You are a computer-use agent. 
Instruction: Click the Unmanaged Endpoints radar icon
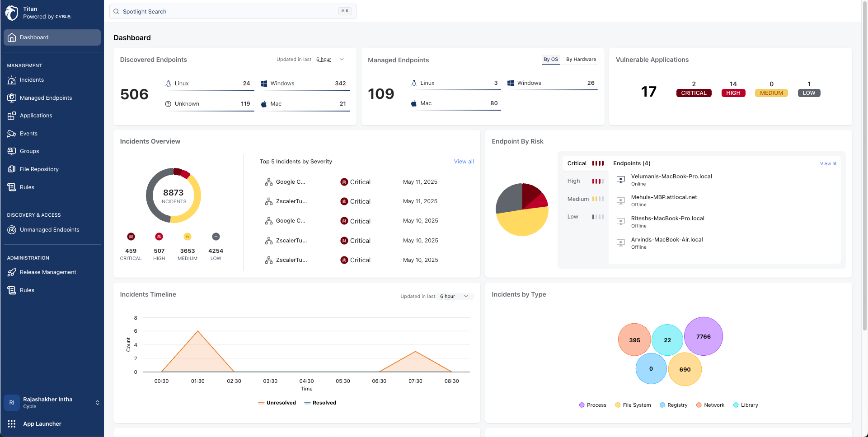(x=12, y=230)
